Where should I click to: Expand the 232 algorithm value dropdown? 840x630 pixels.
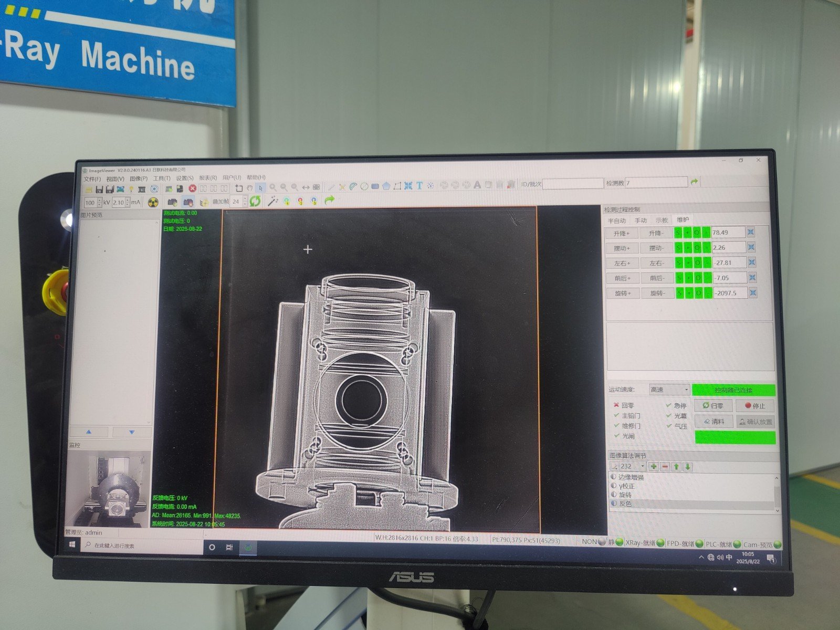642,466
